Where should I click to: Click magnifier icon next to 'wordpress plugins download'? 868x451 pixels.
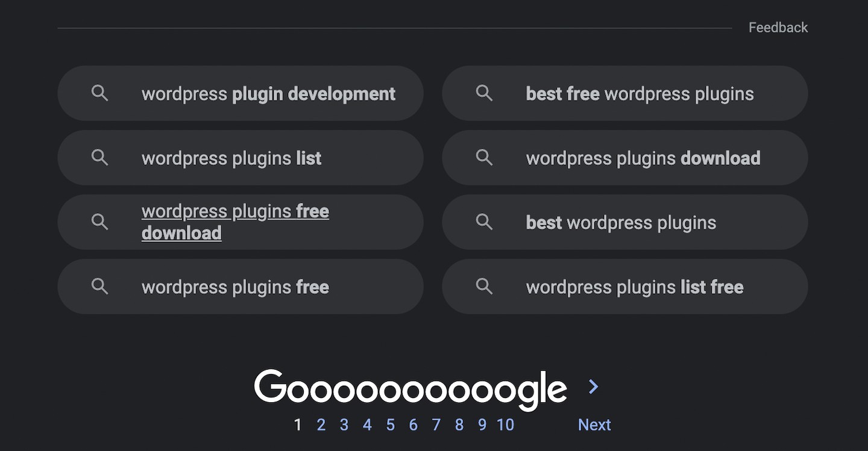pos(484,158)
